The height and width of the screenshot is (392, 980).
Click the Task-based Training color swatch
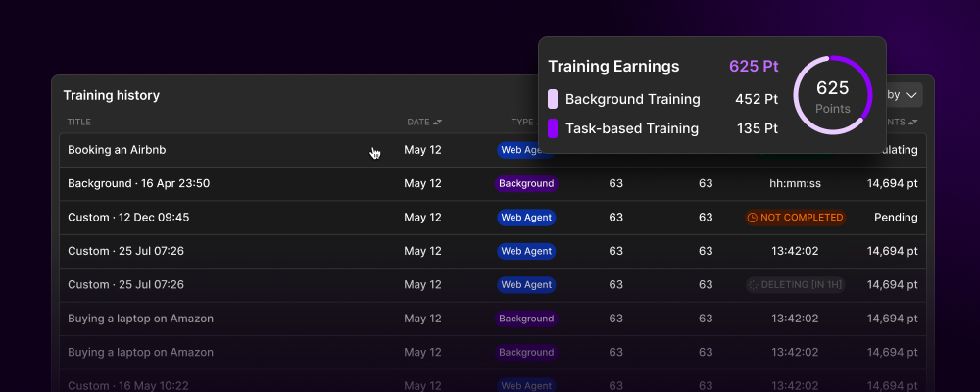pos(553,128)
